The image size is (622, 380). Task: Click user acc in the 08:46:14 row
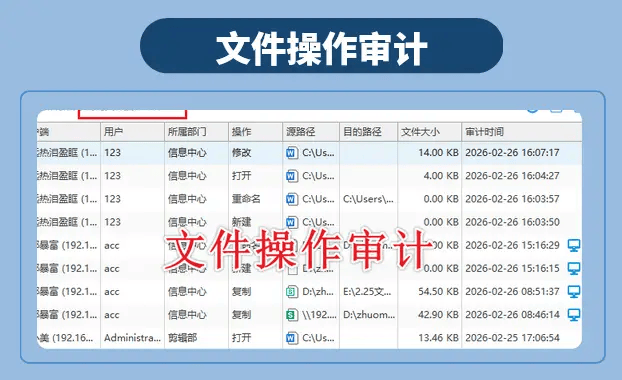(111, 315)
